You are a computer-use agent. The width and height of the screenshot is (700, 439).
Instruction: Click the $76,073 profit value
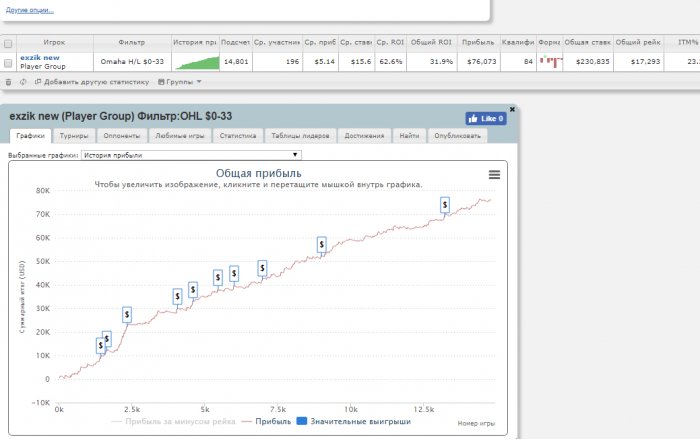[x=482, y=62]
